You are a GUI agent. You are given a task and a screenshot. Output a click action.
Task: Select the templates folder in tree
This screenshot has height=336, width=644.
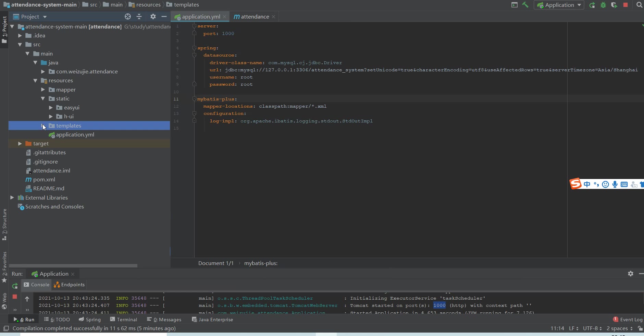pyautogui.click(x=89, y=125)
